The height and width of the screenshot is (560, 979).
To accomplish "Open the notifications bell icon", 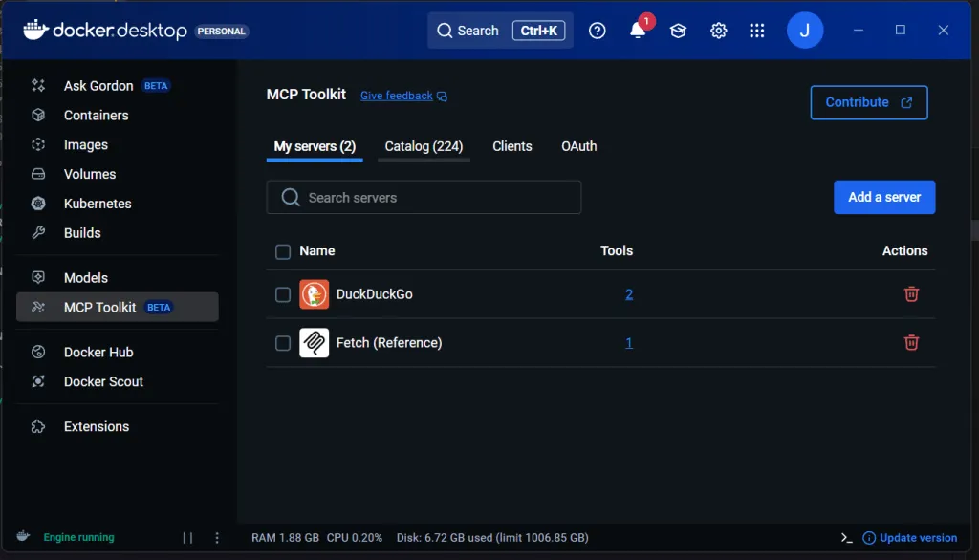I will pos(637,30).
